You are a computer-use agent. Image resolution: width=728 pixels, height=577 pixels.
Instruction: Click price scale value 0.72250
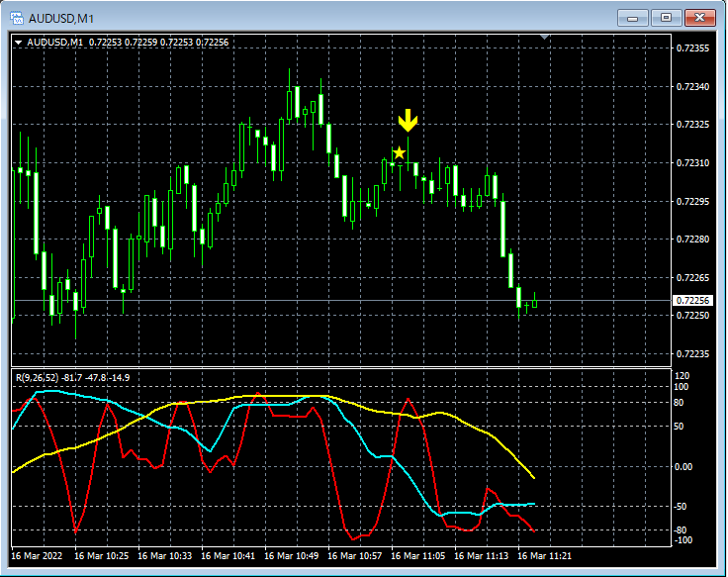(x=692, y=316)
